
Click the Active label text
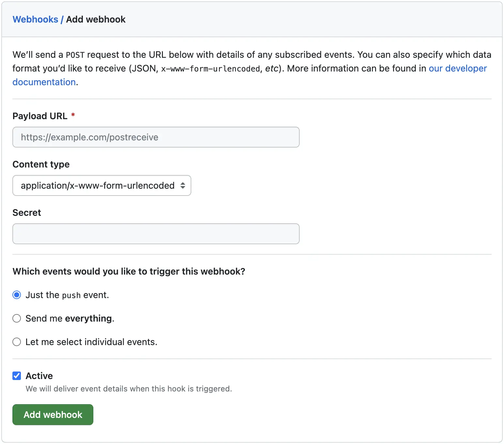coord(39,376)
